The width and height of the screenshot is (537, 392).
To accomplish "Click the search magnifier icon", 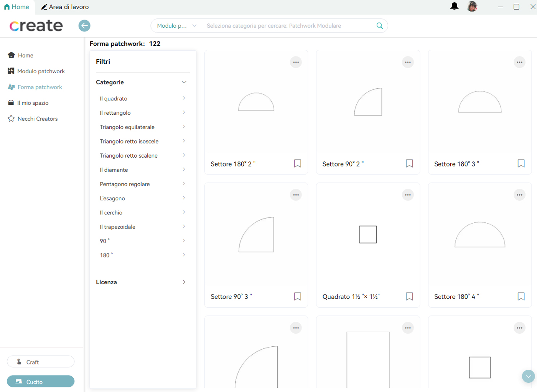I will (379, 26).
